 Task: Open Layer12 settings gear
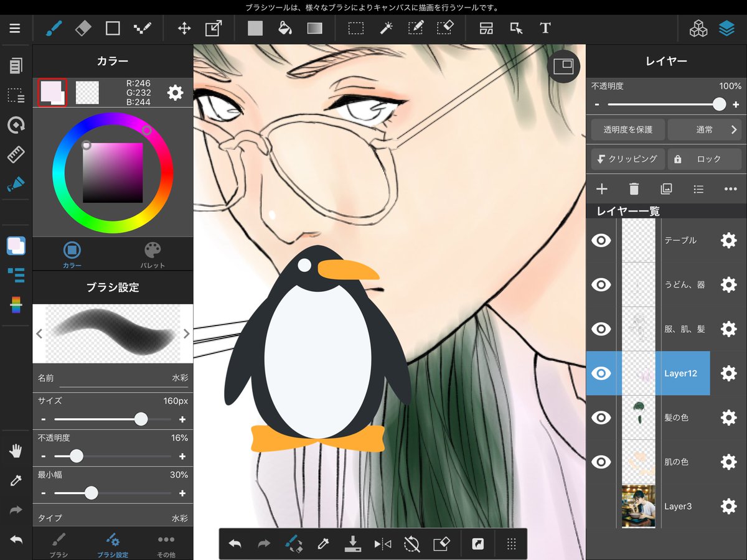click(x=728, y=373)
